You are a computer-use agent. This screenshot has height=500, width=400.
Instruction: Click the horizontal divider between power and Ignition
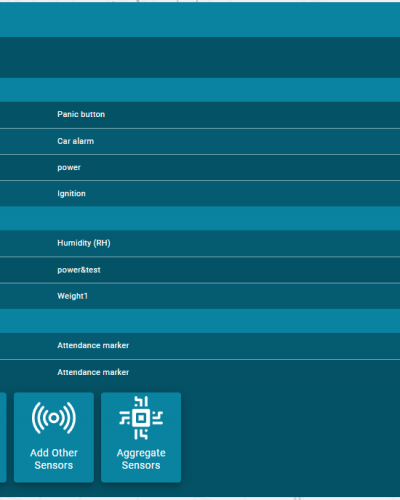pyautogui.click(x=200, y=181)
